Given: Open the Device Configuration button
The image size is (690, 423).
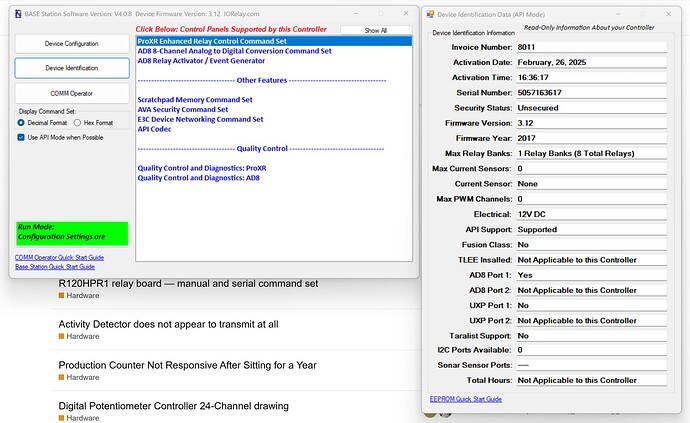Looking at the screenshot, I should [72, 44].
